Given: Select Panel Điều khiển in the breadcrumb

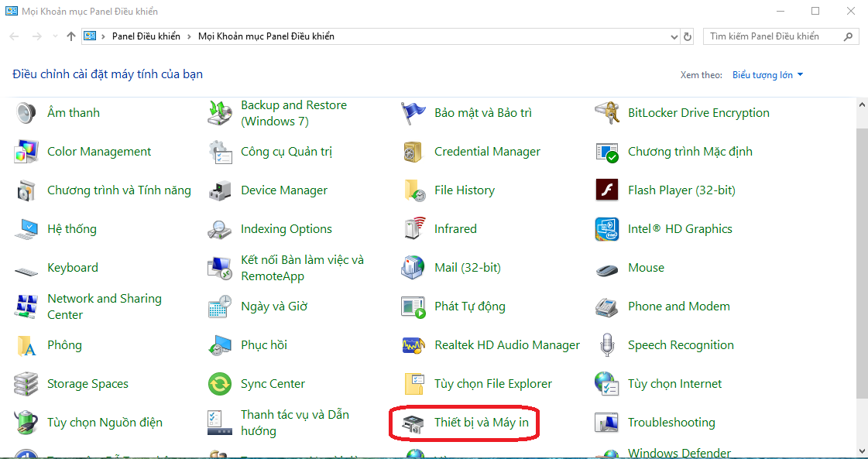Looking at the screenshot, I should [146, 36].
